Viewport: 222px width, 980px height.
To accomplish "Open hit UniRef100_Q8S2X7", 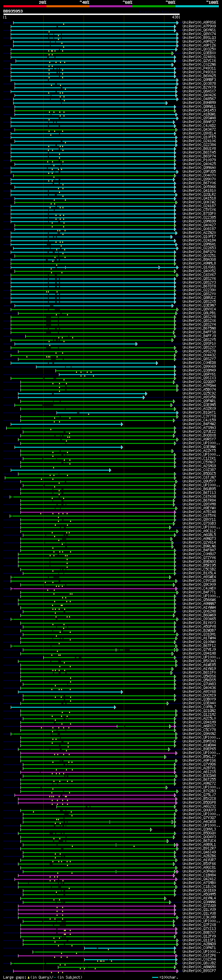I will click(199, 348).
